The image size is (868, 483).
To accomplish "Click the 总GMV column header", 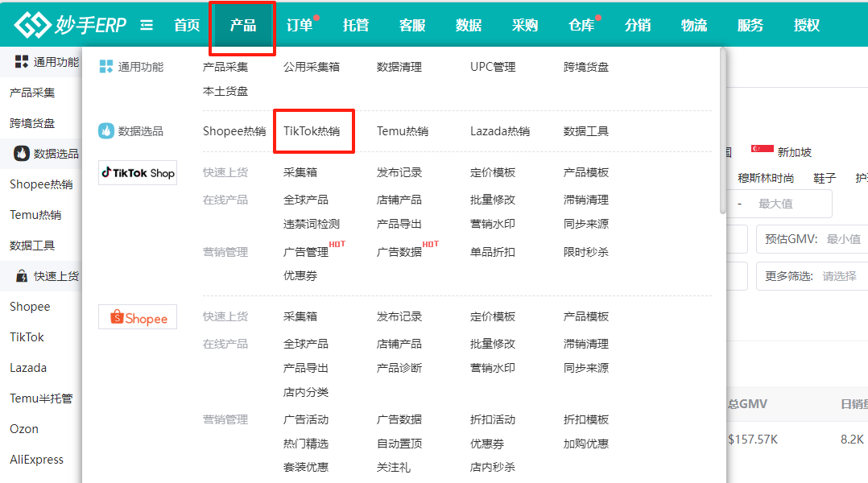I will (x=747, y=404).
